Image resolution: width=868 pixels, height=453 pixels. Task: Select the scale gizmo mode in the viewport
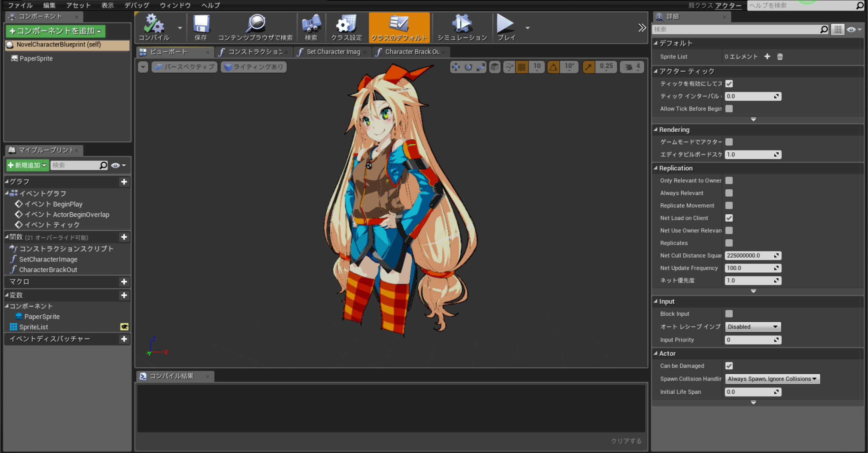[481, 67]
